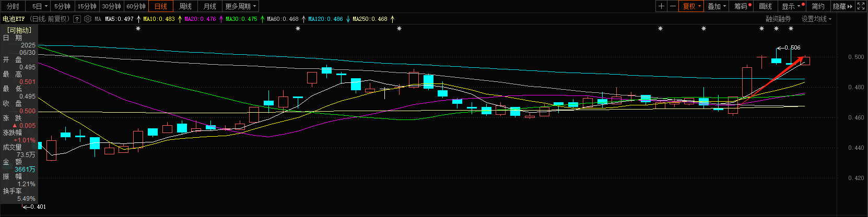
Task: Enter fullscreen chart view
Action: click(x=862, y=6)
